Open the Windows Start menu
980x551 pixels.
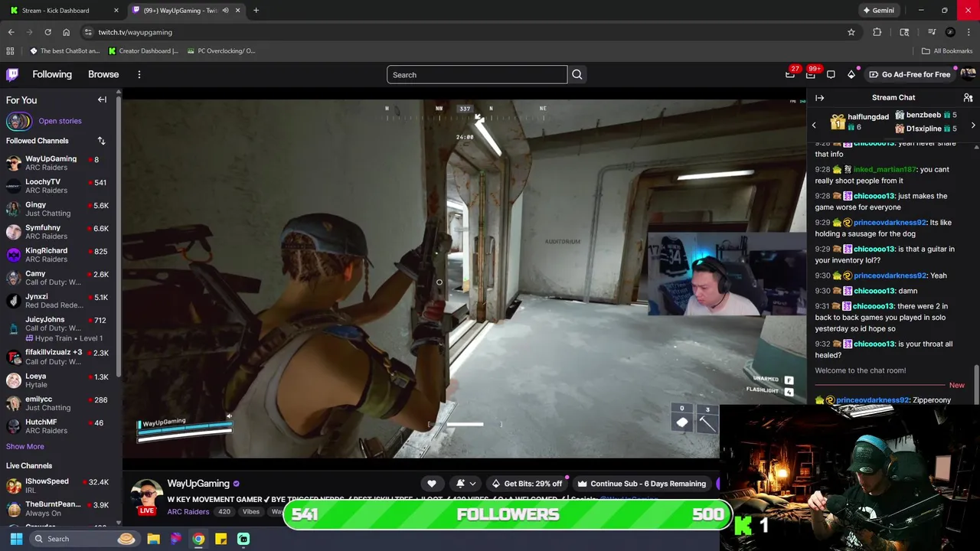pos(16,539)
